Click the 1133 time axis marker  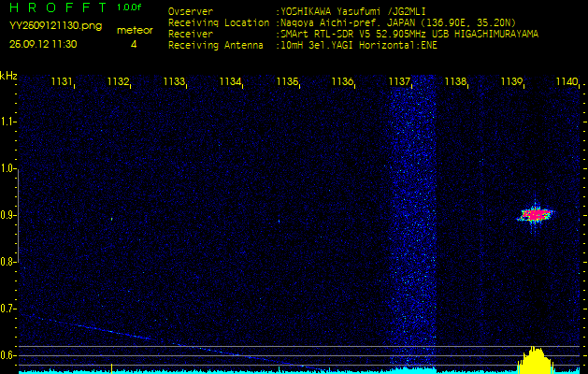point(174,81)
